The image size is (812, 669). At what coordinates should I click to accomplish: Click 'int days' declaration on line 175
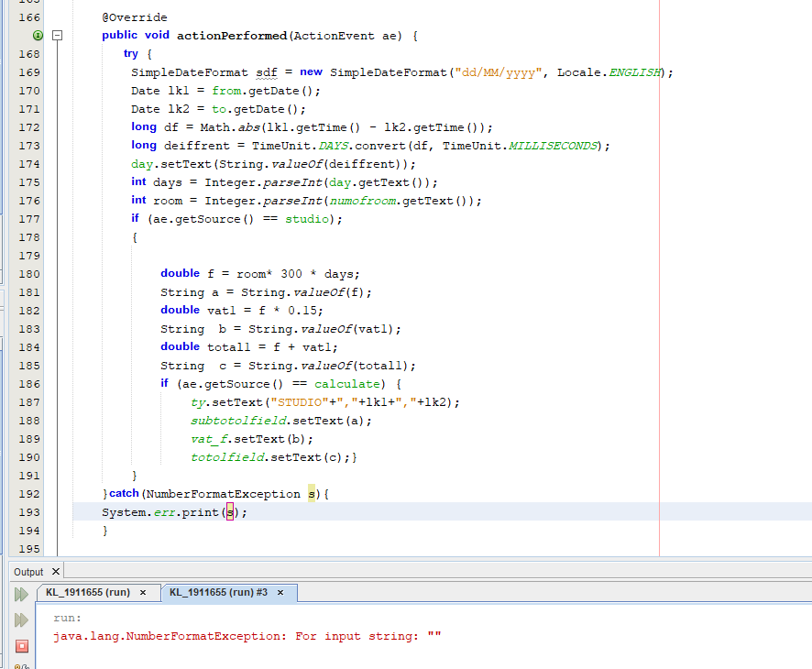157,182
